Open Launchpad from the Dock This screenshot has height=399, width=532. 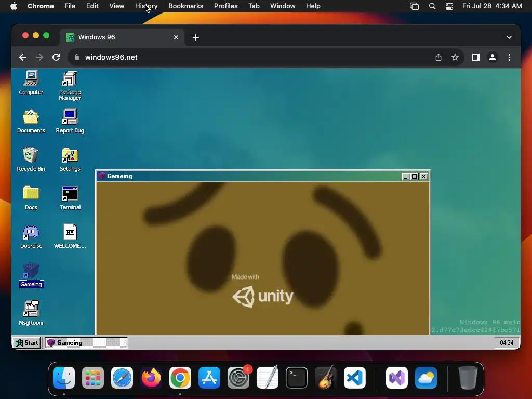pyautogui.click(x=93, y=378)
